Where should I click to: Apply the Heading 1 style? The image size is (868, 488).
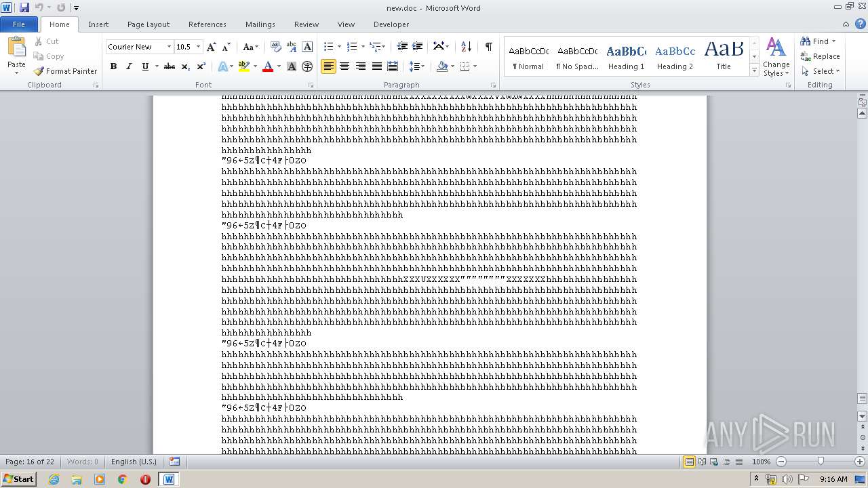(x=626, y=57)
